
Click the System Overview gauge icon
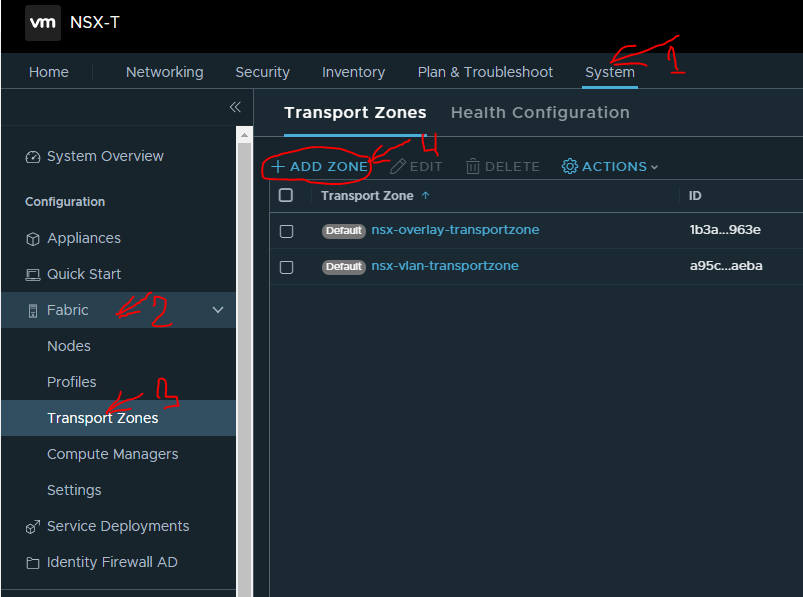coord(33,157)
